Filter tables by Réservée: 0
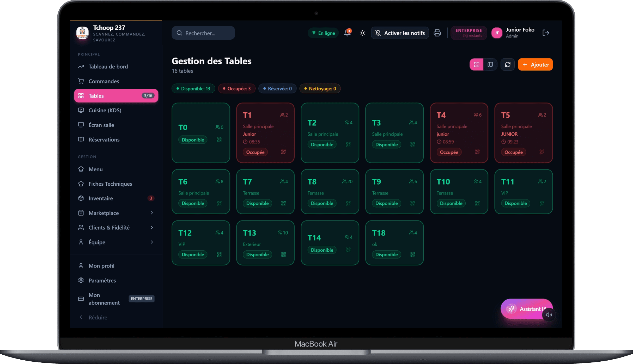The height and width of the screenshot is (364, 633). 277,89
